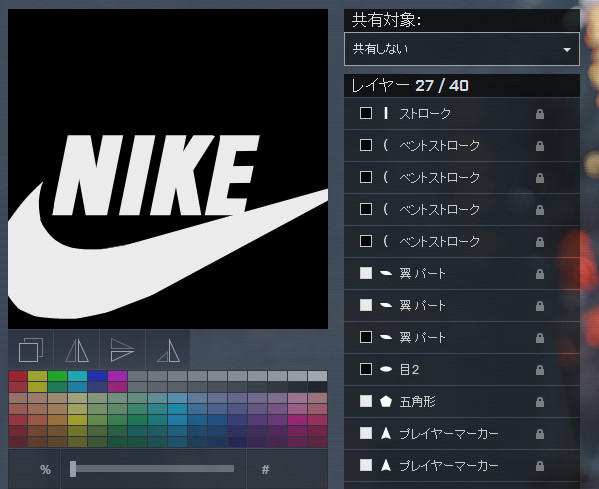
Task: Toggle lock on the black-swatch 翼パート layer
Action: point(539,338)
